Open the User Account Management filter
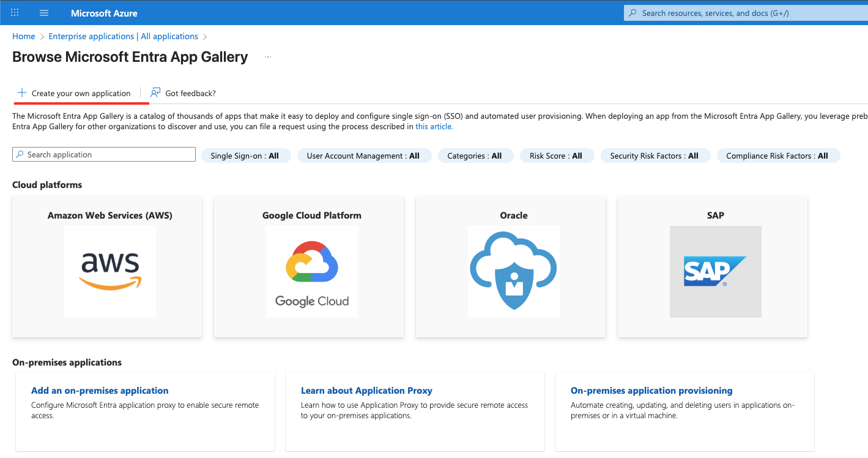 click(364, 155)
